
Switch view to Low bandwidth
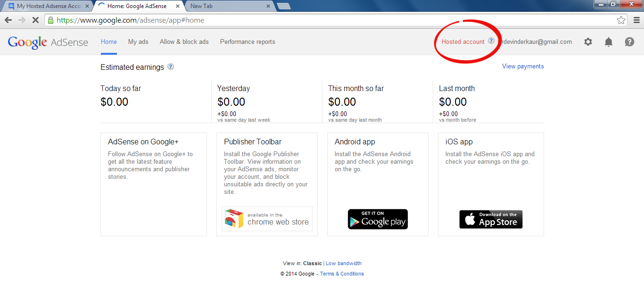click(x=344, y=263)
